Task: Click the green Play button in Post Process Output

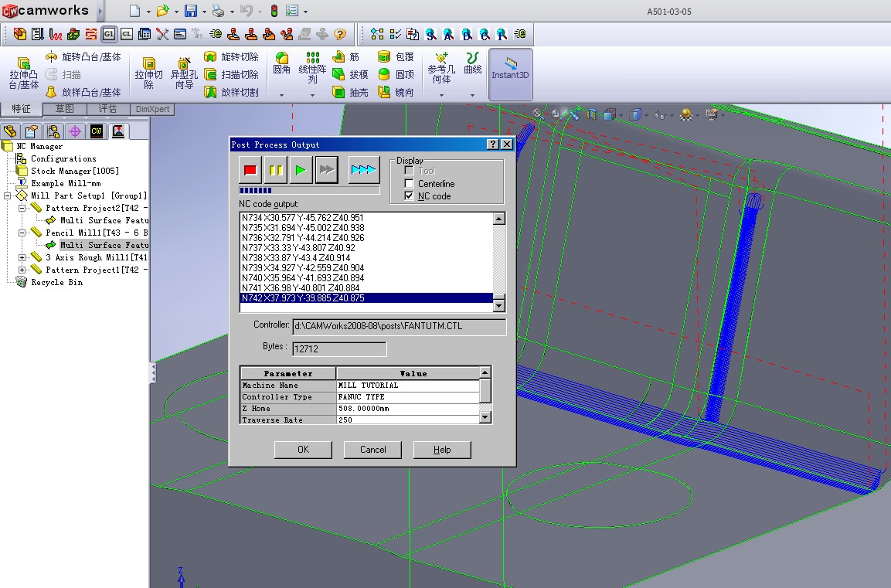Action: (x=301, y=170)
